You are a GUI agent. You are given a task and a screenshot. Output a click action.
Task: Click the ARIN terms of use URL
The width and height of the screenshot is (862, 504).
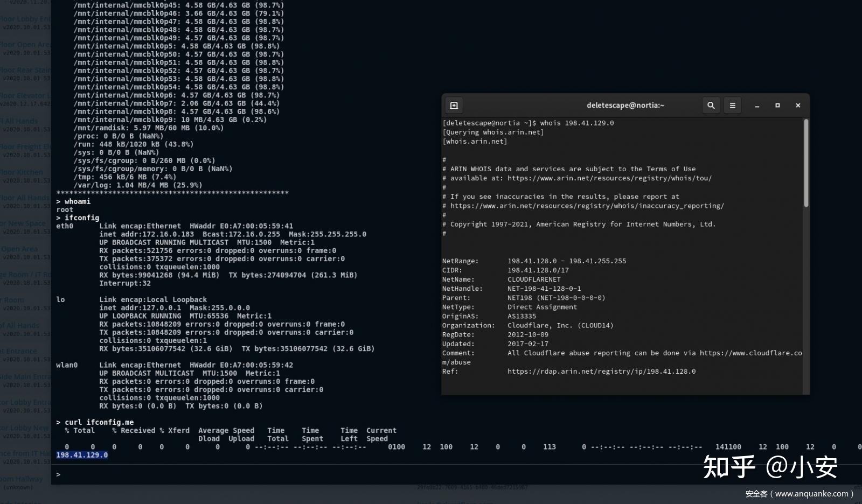609,178
